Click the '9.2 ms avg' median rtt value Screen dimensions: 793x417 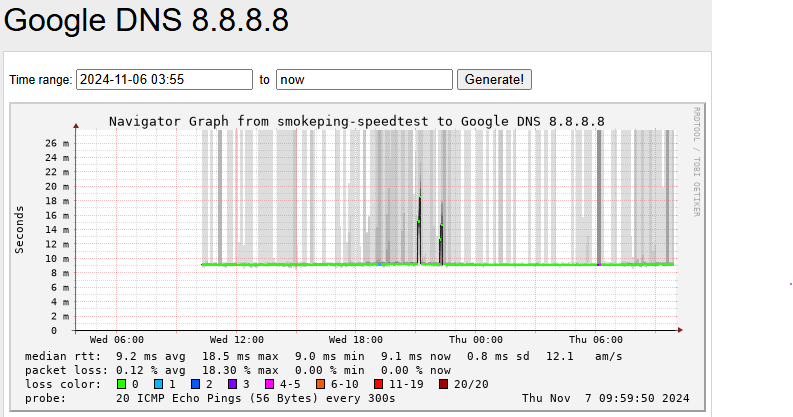point(151,356)
